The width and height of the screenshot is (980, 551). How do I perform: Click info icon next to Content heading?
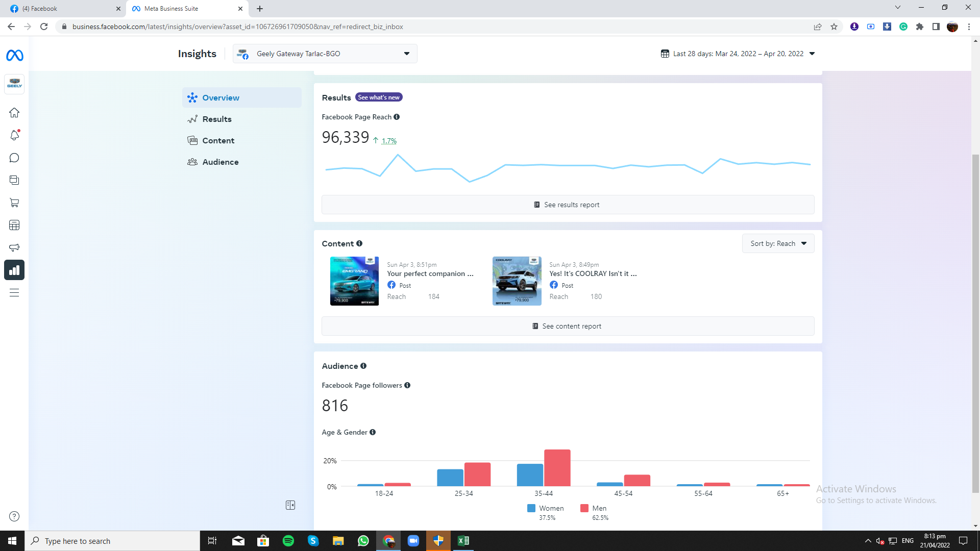pos(359,243)
